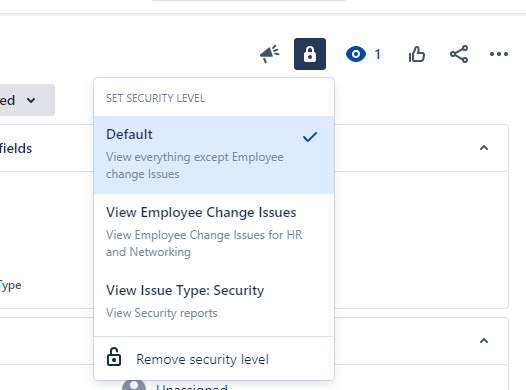This screenshot has height=390, width=526.
Task: Click the Unassigned avatar icon
Action: (134, 386)
